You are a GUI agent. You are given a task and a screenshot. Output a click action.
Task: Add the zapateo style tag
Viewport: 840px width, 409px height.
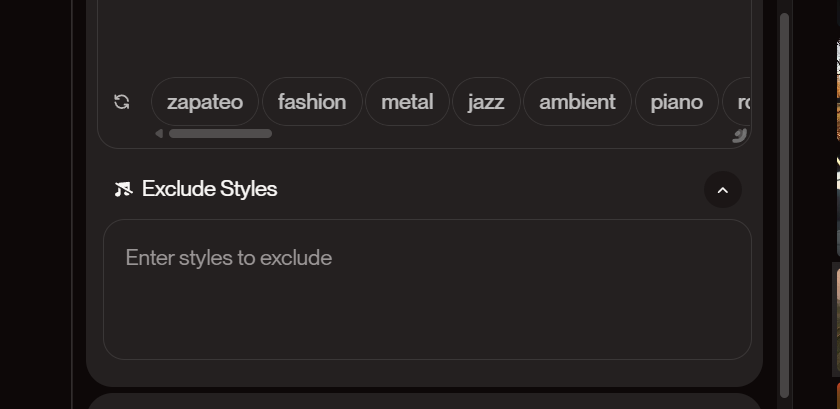(205, 102)
